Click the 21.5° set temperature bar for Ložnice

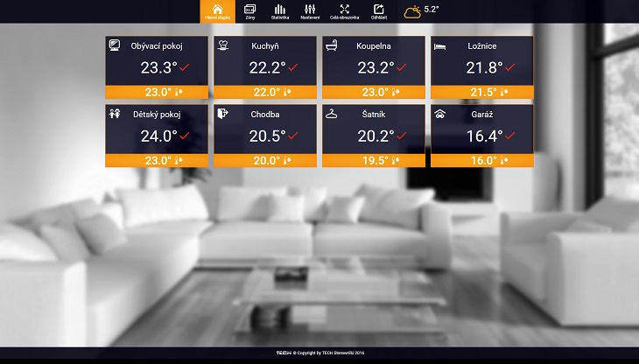[x=482, y=92]
